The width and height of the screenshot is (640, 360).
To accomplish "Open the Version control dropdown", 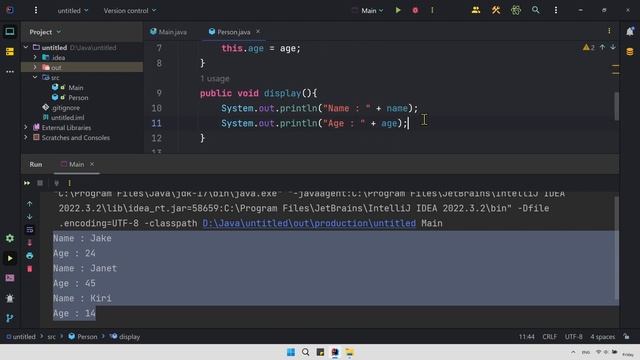I will [130, 11].
